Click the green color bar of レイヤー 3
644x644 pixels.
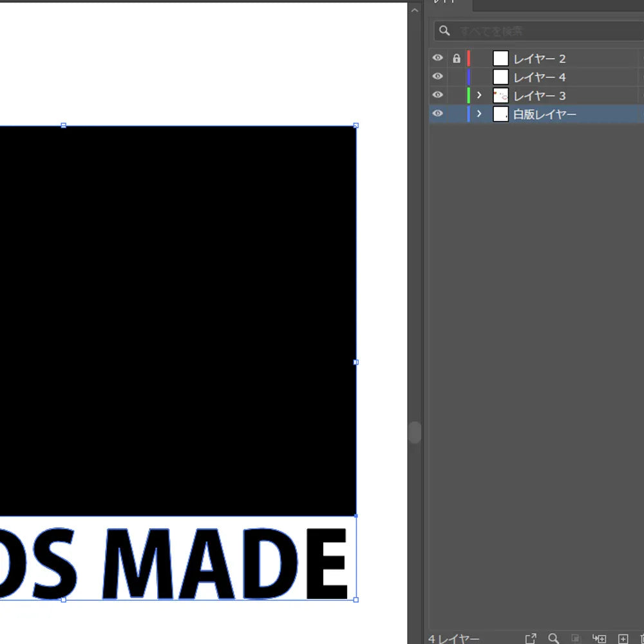tap(469, 95)
